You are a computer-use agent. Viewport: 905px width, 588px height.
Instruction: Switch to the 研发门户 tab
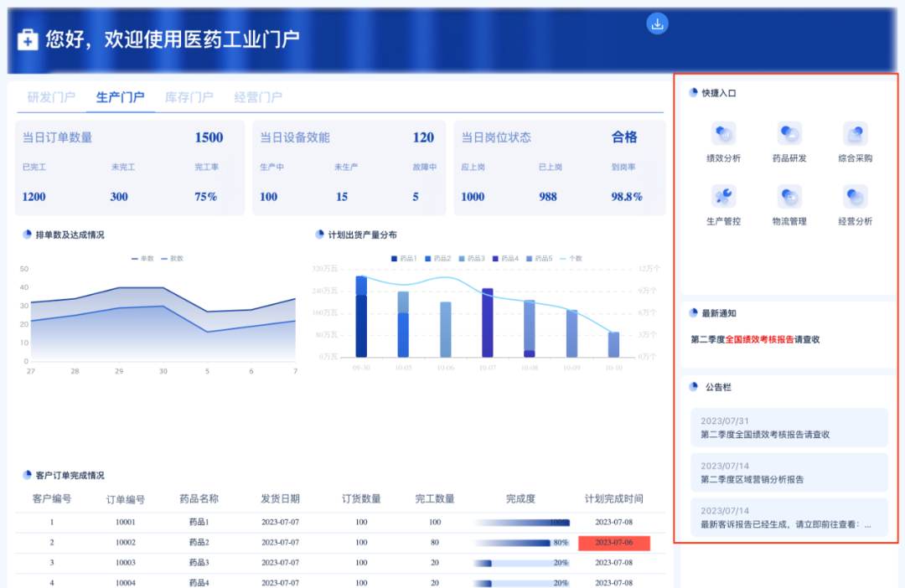pyautogui.click(x=51, y=97)
